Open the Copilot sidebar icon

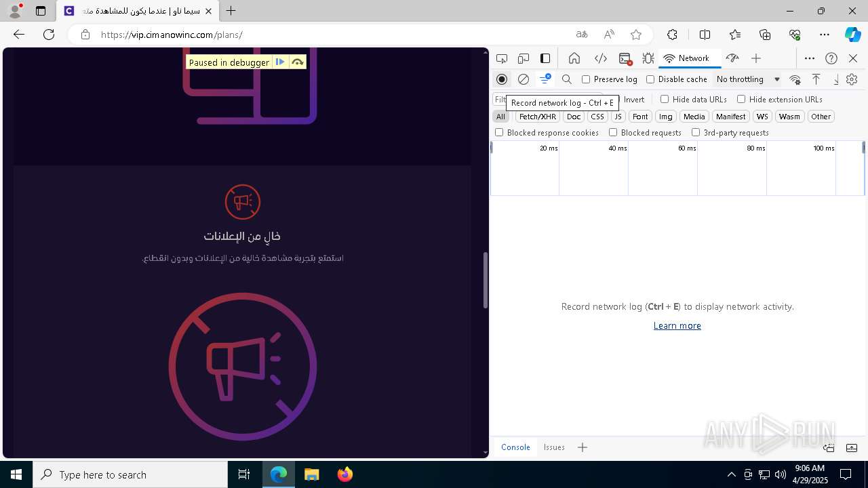pyautogui.click(x=852, y=35)
